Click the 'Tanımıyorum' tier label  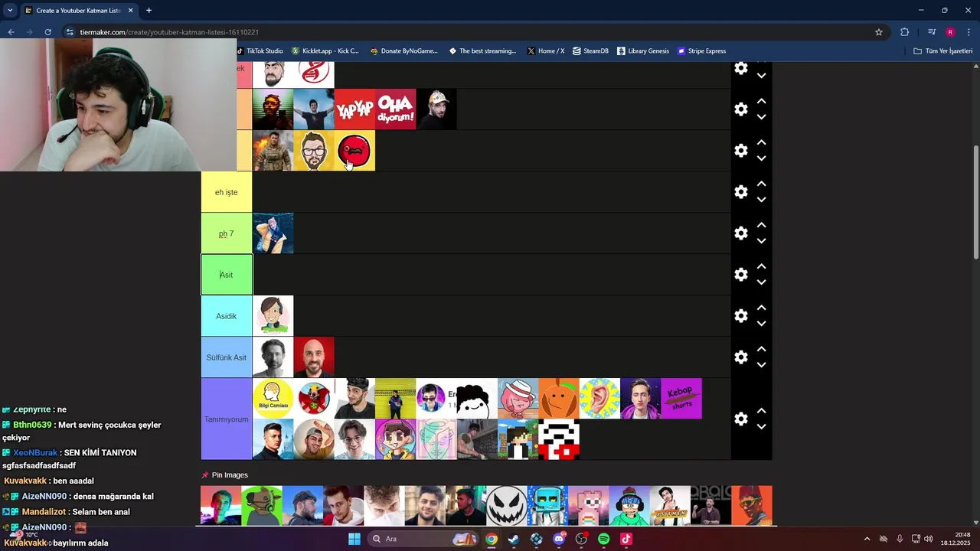(x=227, y=419)
